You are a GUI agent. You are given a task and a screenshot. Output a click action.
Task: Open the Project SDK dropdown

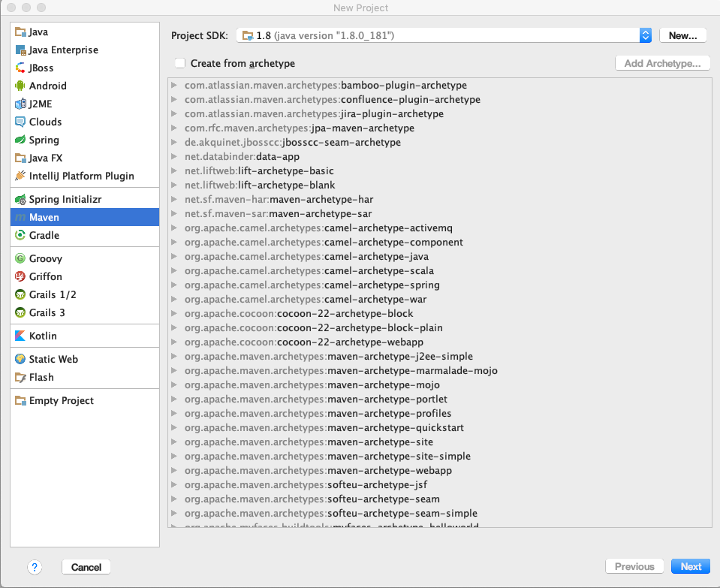pos(645,35)
